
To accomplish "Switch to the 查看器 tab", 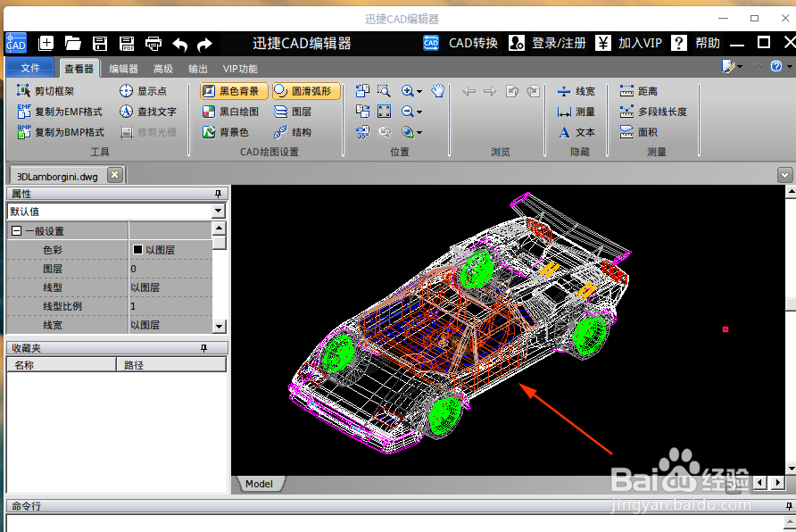I will click(79, 69).
